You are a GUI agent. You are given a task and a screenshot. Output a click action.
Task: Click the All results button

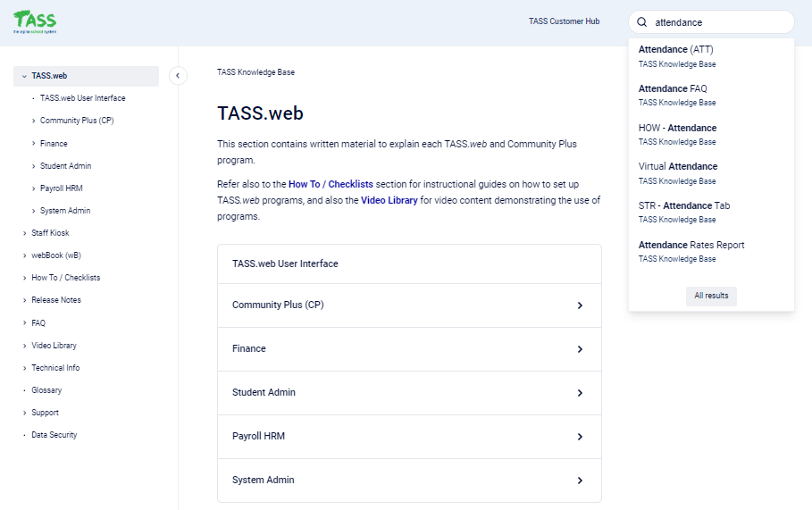[x=711, y=296]
